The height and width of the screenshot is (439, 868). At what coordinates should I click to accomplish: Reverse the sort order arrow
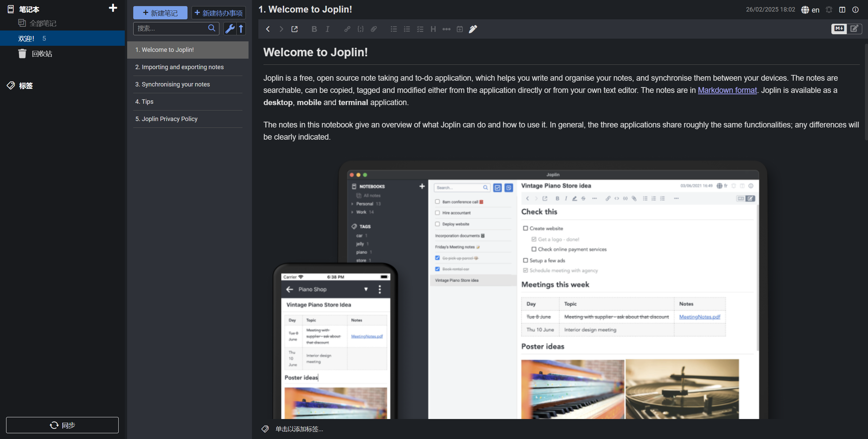click(241, 28)
